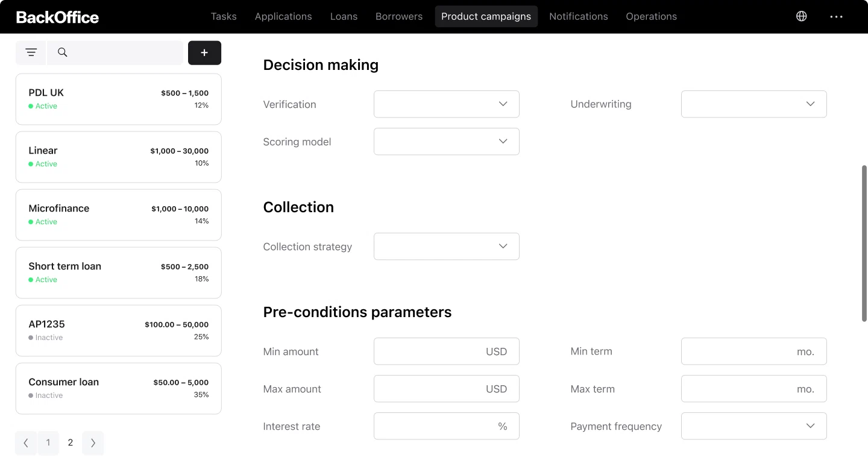Open the Verification dropdown

446,104
